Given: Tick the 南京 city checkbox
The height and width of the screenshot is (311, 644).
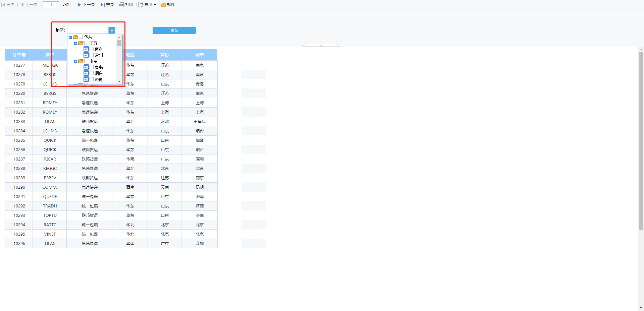Looking at the screenshot, I should click(92, 49).
